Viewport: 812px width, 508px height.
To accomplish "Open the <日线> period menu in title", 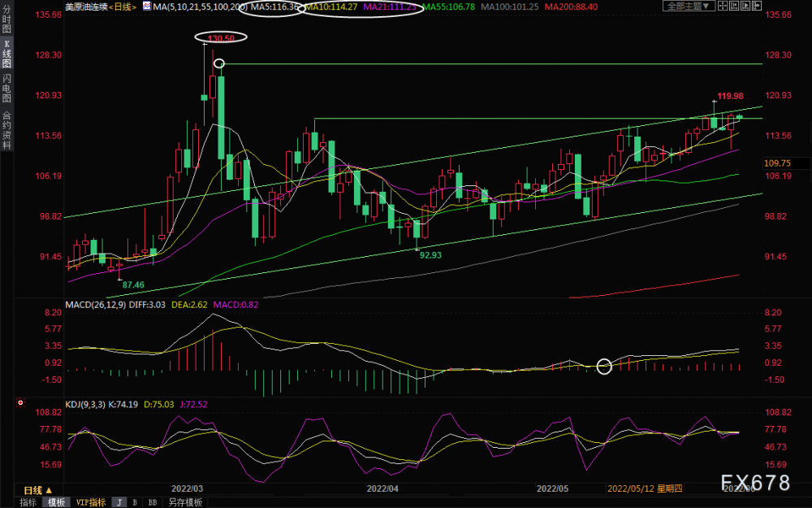I will 123,7.
